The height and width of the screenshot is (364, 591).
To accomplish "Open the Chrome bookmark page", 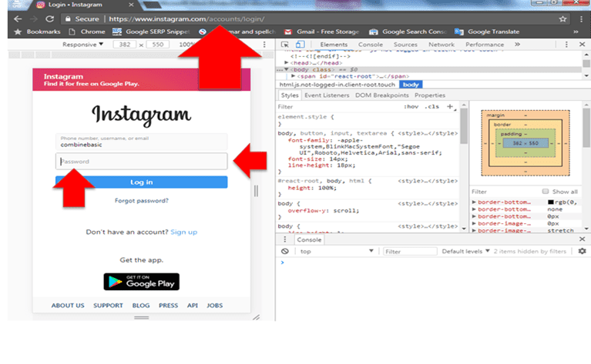I will pyautogui.click(x=87, y=32).
